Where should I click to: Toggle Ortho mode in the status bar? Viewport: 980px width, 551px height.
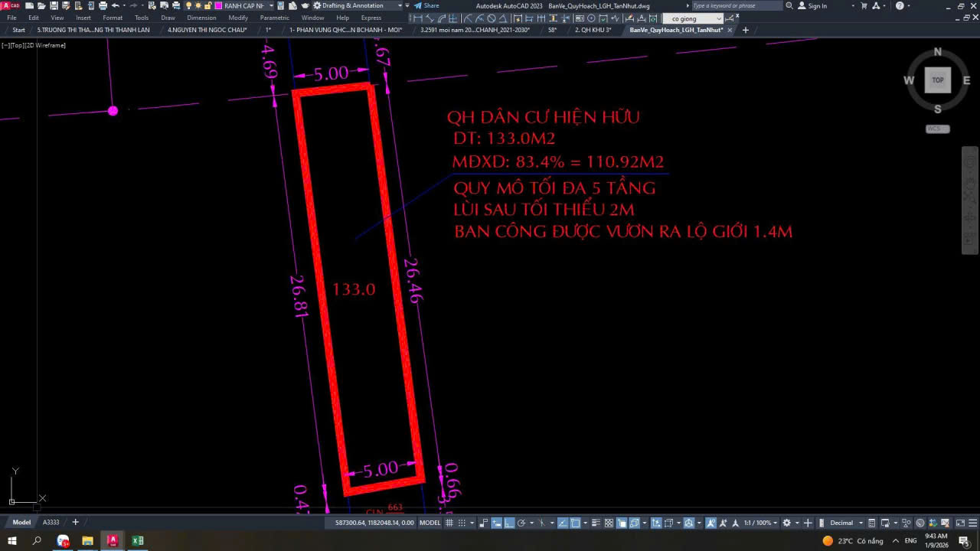coord(509,523)
